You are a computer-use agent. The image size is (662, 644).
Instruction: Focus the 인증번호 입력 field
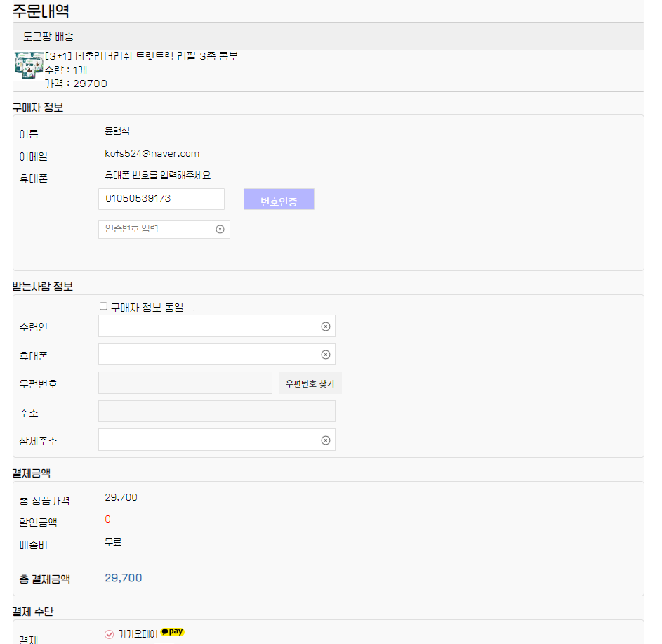click(164, 230)
